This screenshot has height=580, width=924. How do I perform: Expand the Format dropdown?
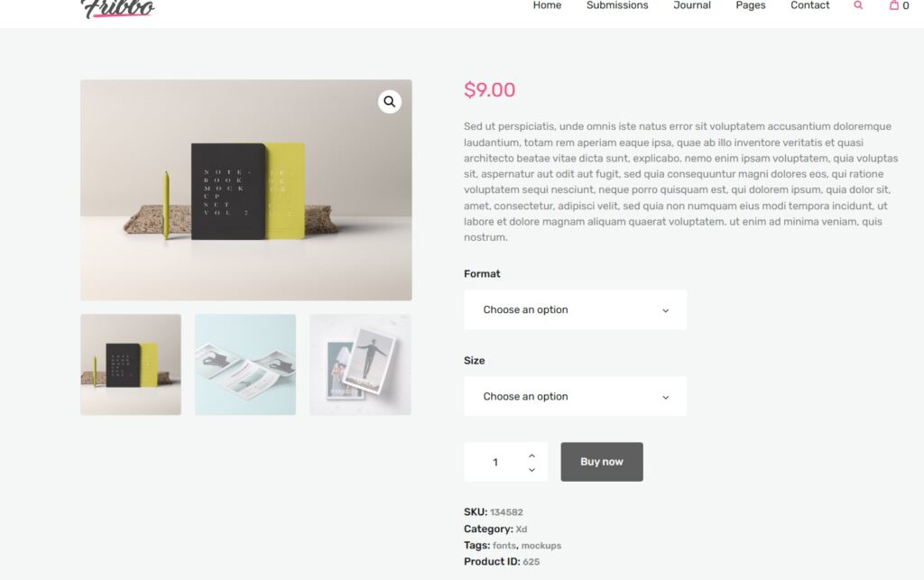(x=575, y=309)
